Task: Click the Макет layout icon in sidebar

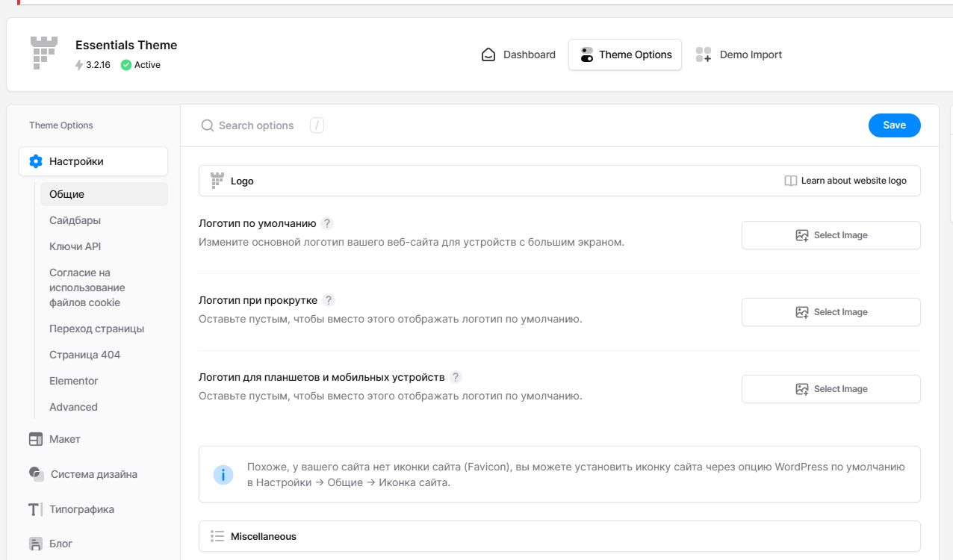Action: tap(36, 439)
